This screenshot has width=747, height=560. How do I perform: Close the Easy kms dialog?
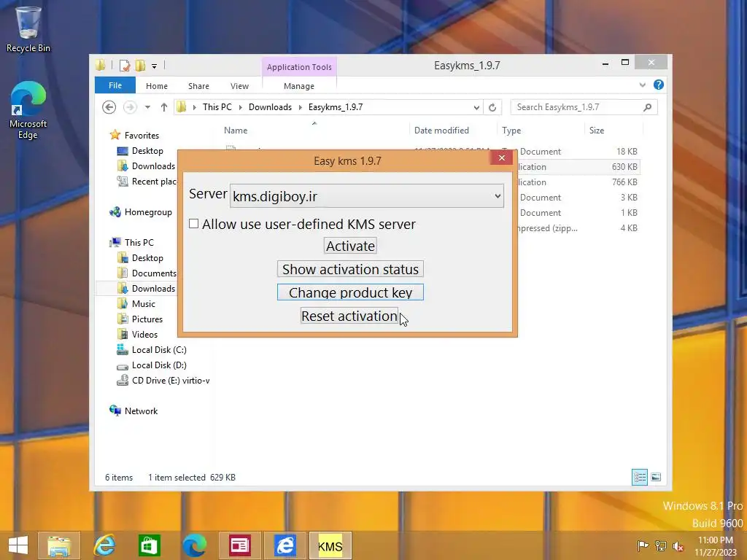coord(502,157)
